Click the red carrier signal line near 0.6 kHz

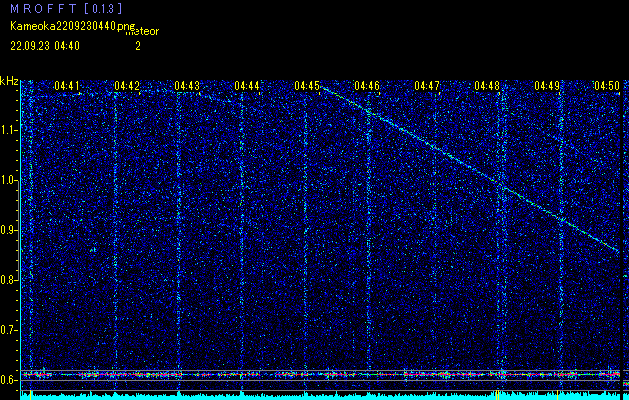click(321, 375)
